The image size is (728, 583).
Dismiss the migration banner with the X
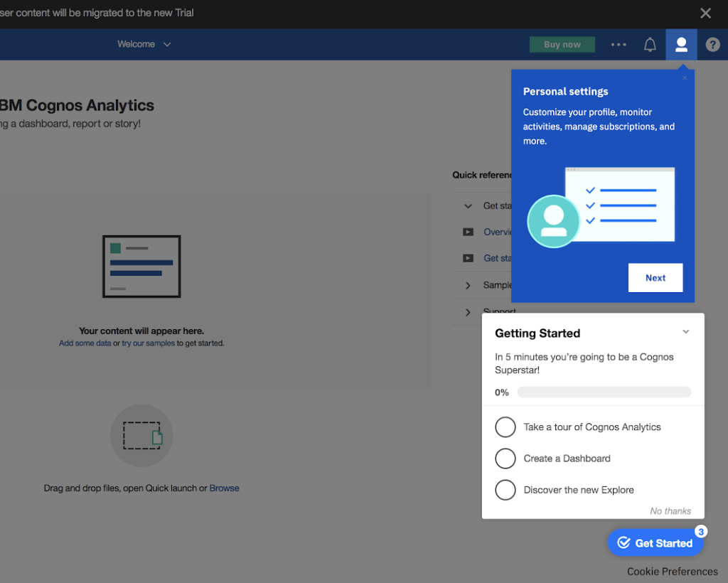click(x=705, y=14)
